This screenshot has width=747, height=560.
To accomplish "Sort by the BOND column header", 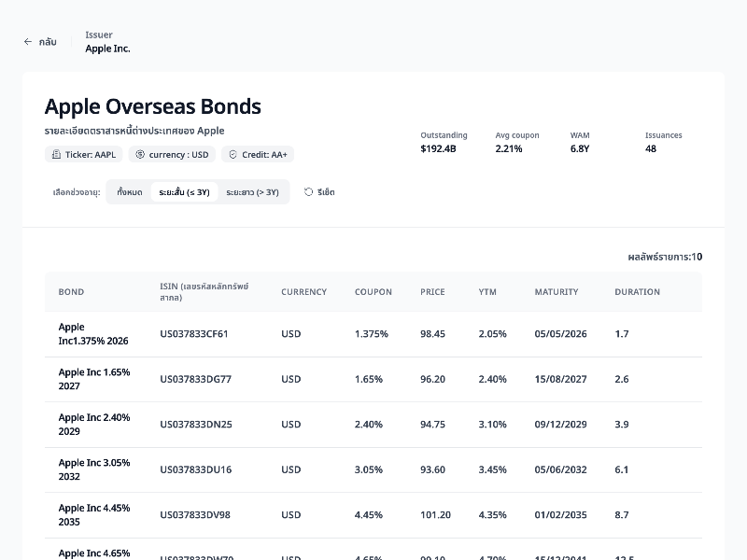I will click(x=71, y=292).
